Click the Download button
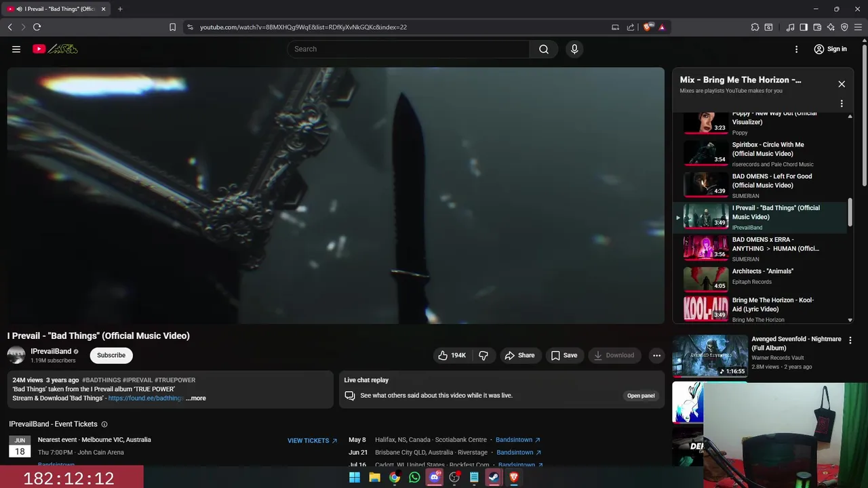The width and height of the screenshot is (868, 488). (614, 355)
